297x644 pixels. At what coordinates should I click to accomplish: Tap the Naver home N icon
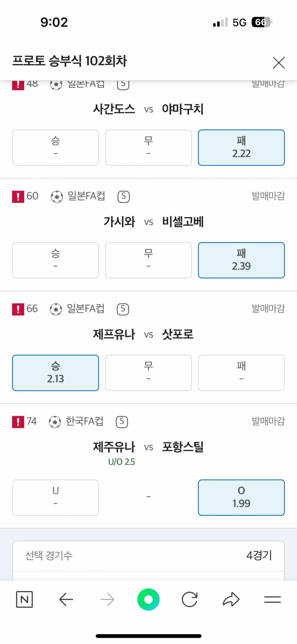click(24, 599)
